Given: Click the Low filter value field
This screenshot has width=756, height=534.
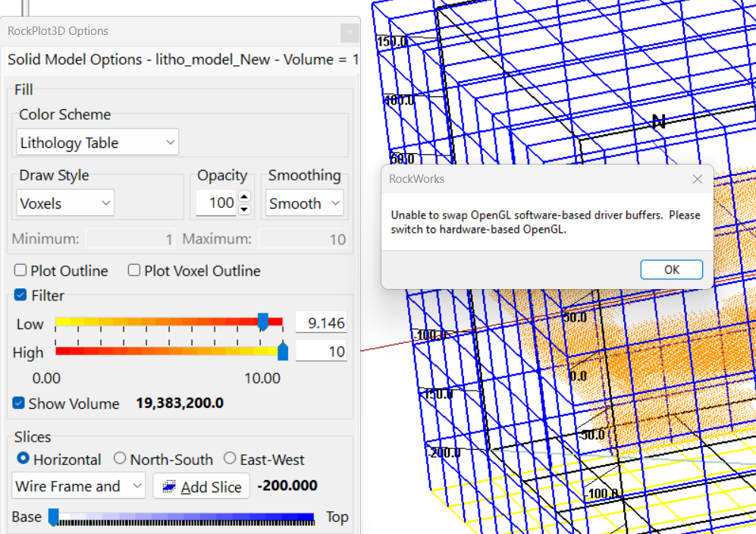Looking at the screenshot, I should click(x=321, y=323).
